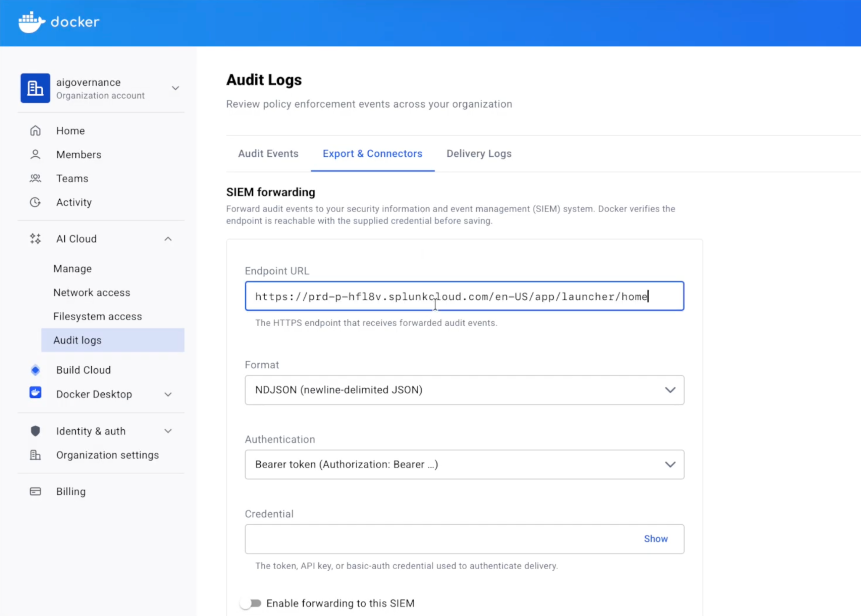
Task: Click the Organization settings building icon
Action: point(35,455)
